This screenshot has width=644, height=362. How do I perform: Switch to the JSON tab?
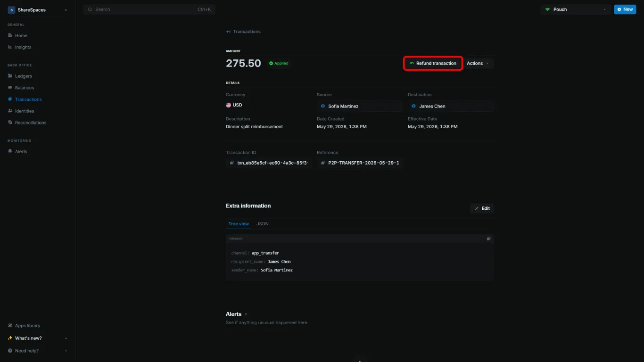[263, 224]
